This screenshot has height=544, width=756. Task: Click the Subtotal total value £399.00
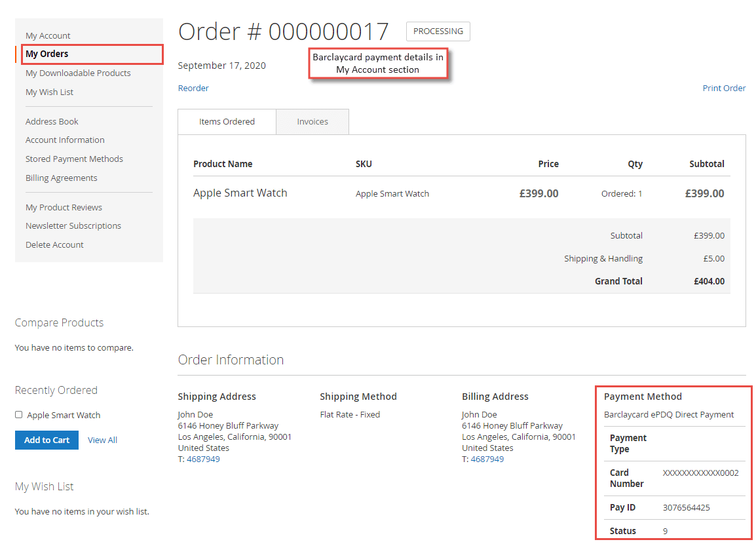click(709, 235)
